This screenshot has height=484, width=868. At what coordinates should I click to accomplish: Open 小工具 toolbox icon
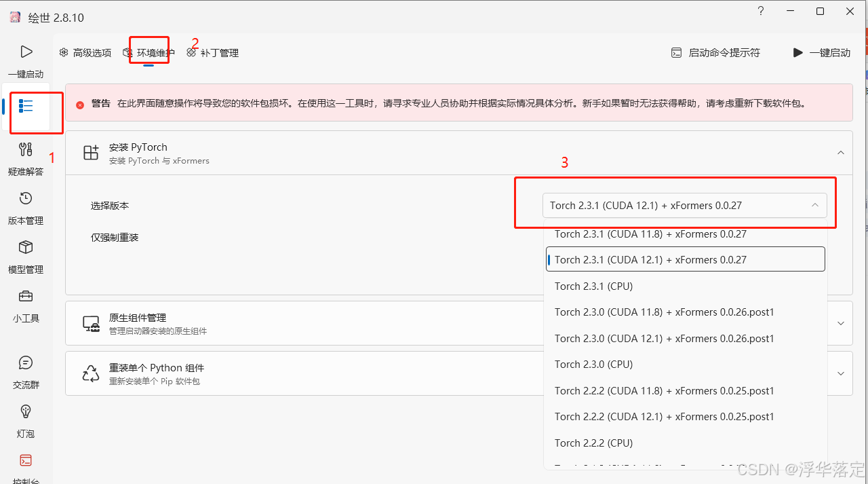coord(26,296)
